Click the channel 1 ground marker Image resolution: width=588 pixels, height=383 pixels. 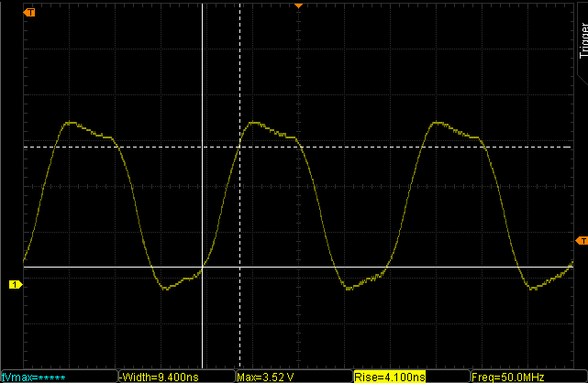16,285
